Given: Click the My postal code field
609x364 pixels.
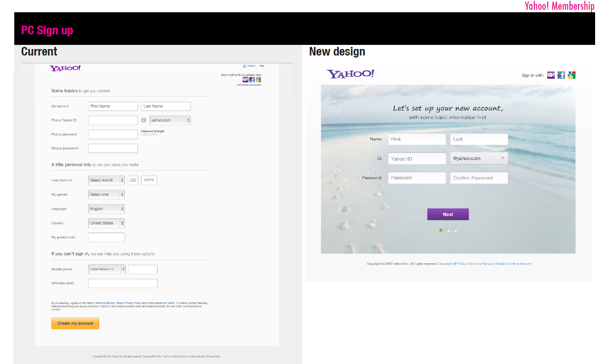Looking at the screenshot, I should (x=107, y=237).
